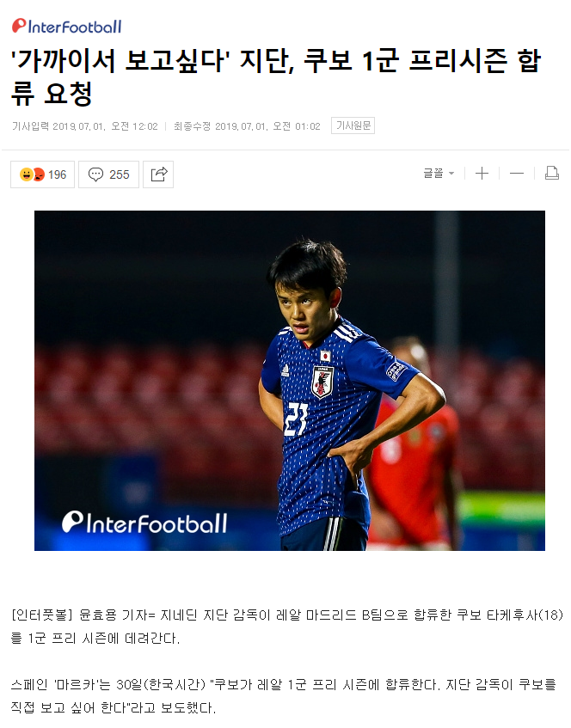Click the share article icon
This screenshot has height=728, width=571.
click(158, 174)
